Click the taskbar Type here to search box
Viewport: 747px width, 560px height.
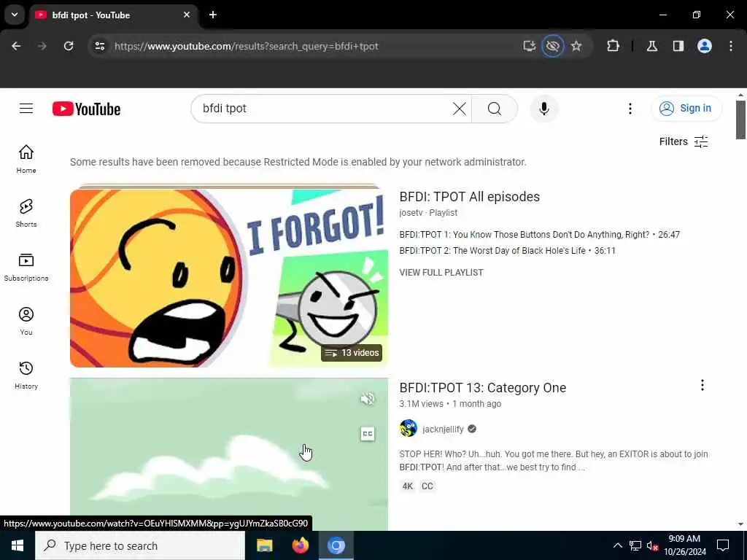(140, 545)
